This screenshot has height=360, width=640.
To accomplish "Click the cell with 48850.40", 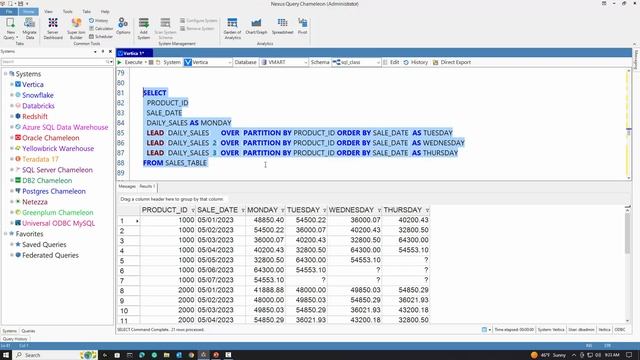I will click(265, 220).
